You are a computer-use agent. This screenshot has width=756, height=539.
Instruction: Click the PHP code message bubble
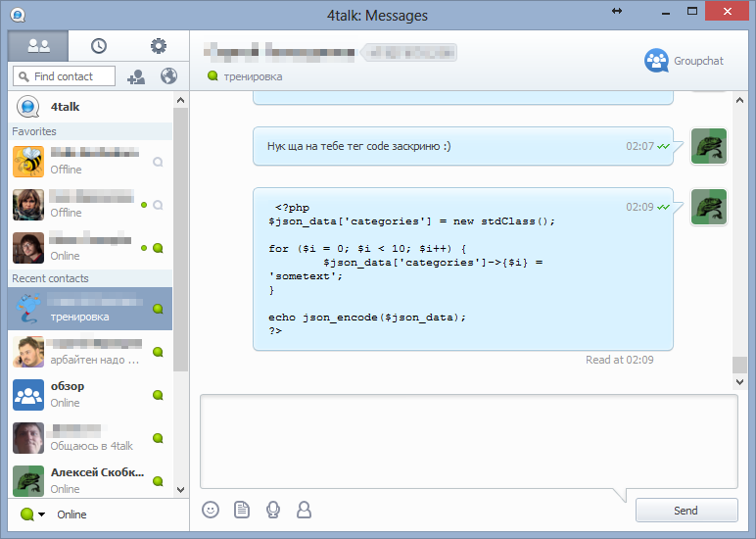click(x=463, y=269)
